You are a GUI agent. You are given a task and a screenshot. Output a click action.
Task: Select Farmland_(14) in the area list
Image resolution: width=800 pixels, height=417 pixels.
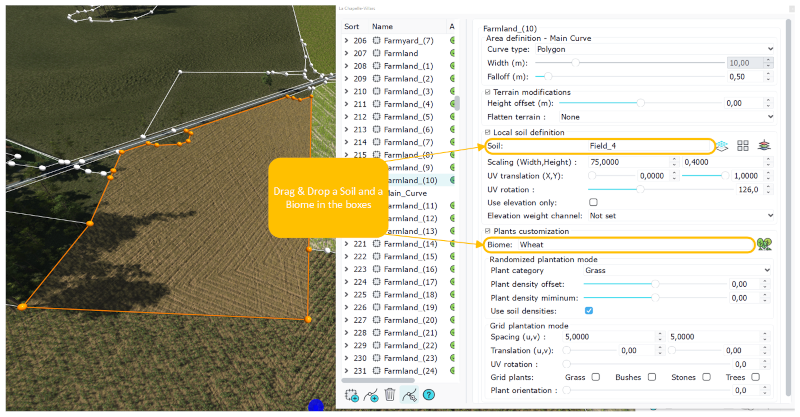(x=409, y=244)
